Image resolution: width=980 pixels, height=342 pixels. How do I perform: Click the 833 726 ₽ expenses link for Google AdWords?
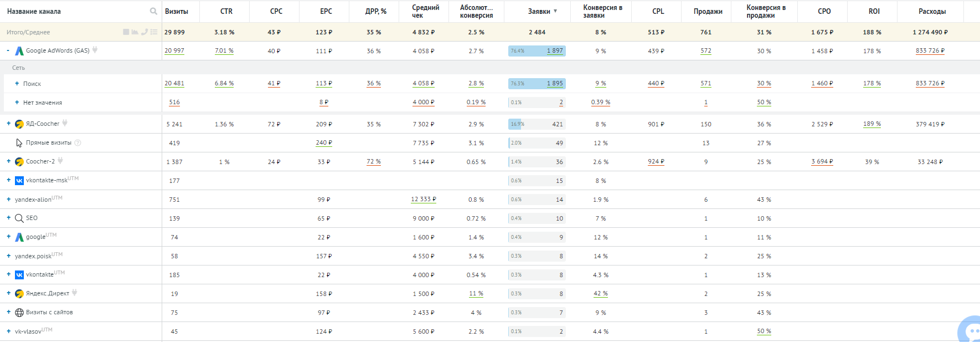click(x=930, y=50)
